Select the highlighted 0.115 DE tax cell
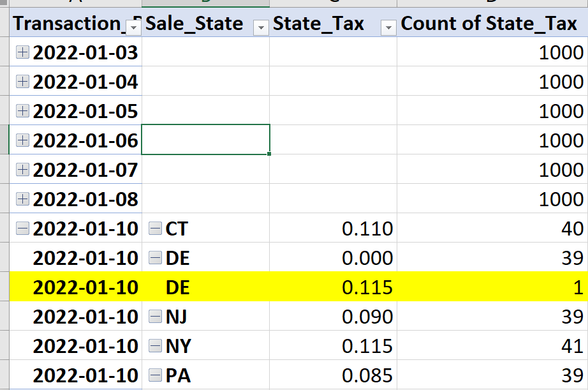Image resolution: width=588 pixels, height=390 pixels. [x=333, y=287]
